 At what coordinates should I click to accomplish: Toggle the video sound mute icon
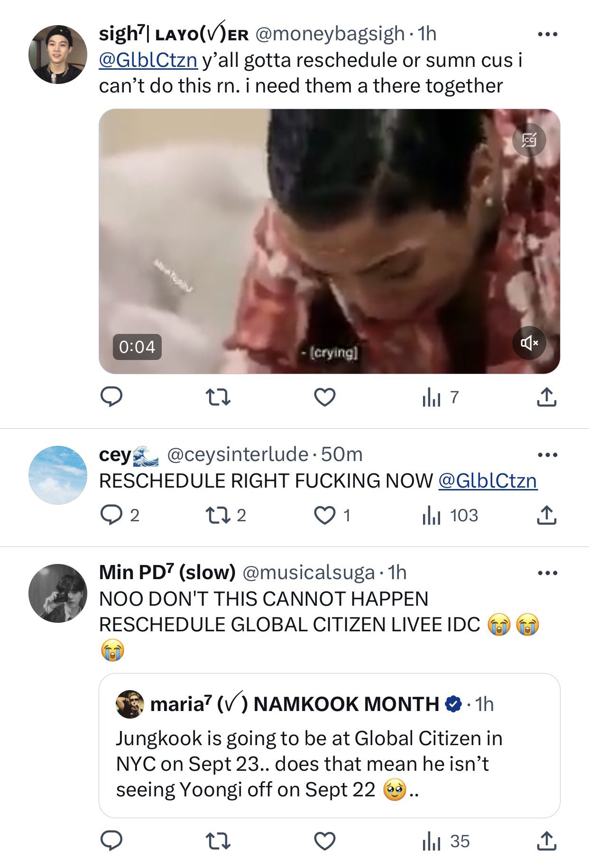click(529, 342)
